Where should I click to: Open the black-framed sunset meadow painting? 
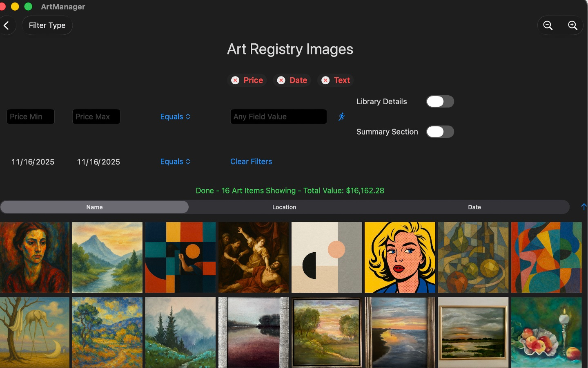327,332
